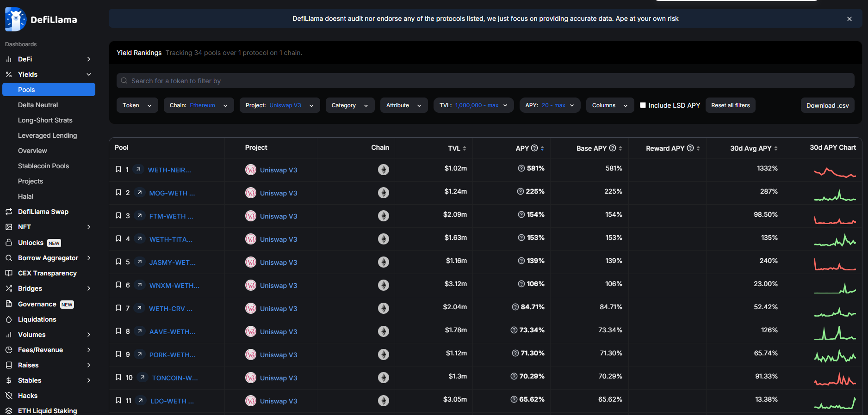The image size is (868, 415).
Task: Click Ethereum chain icon in first row
Action: pyautogui.click(x=383, y=170)
